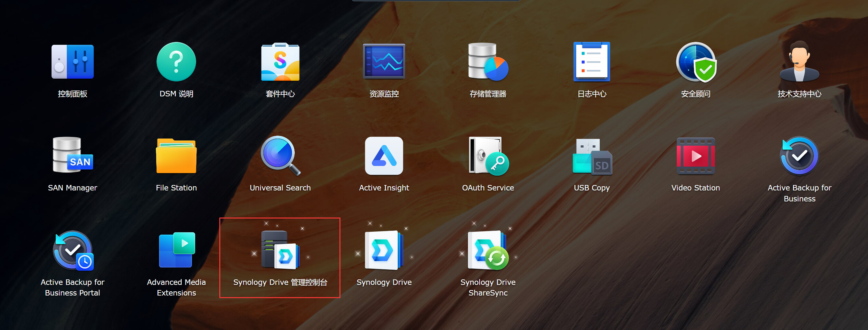Open SAN Manager app
The width and height of the screenshot is (868, 330).
click(72, 156)
